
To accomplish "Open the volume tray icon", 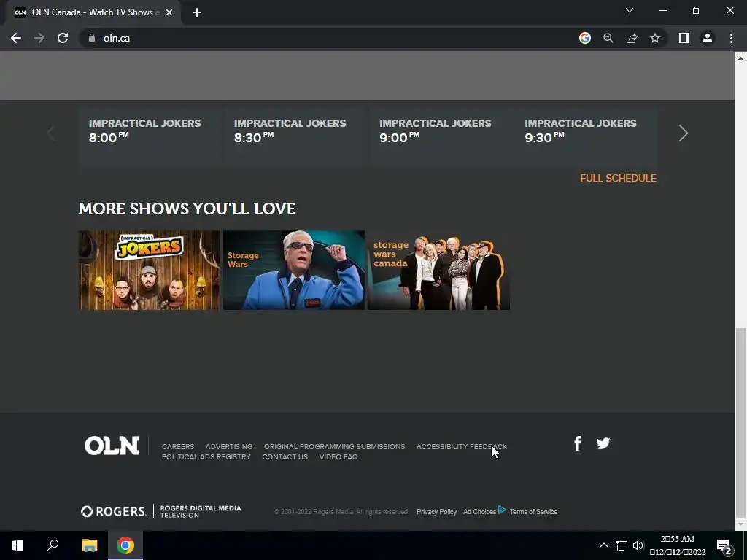I will click(x=638, y=545).
